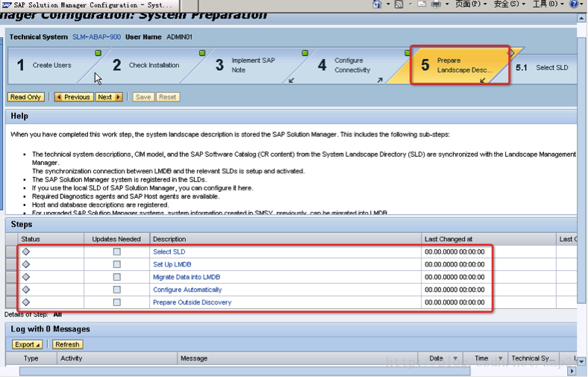Click the SLM~ABAP~900 technical system link
Screen dimensions: 588x377
(96, 37)
